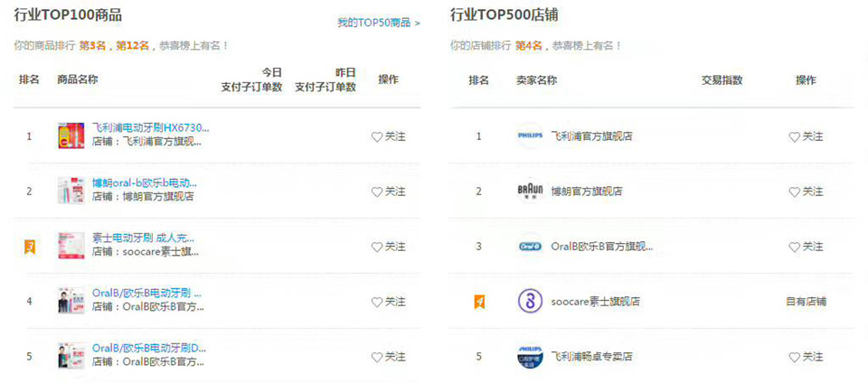Click the Philips 畅卓专卖店 logo
868x383 pixels.
pyautogui.click(x=531, y=357)
